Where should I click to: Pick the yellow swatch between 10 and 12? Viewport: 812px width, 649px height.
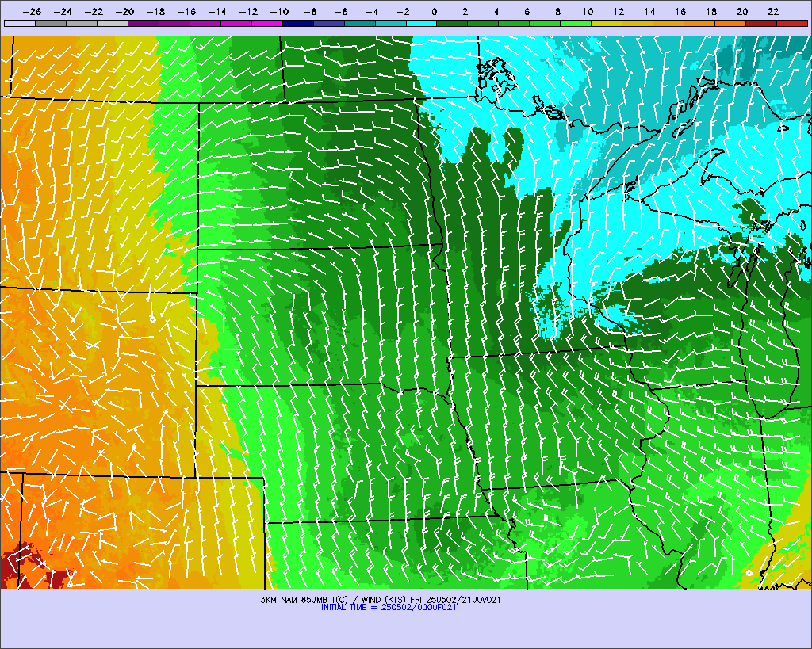[607, 23]
